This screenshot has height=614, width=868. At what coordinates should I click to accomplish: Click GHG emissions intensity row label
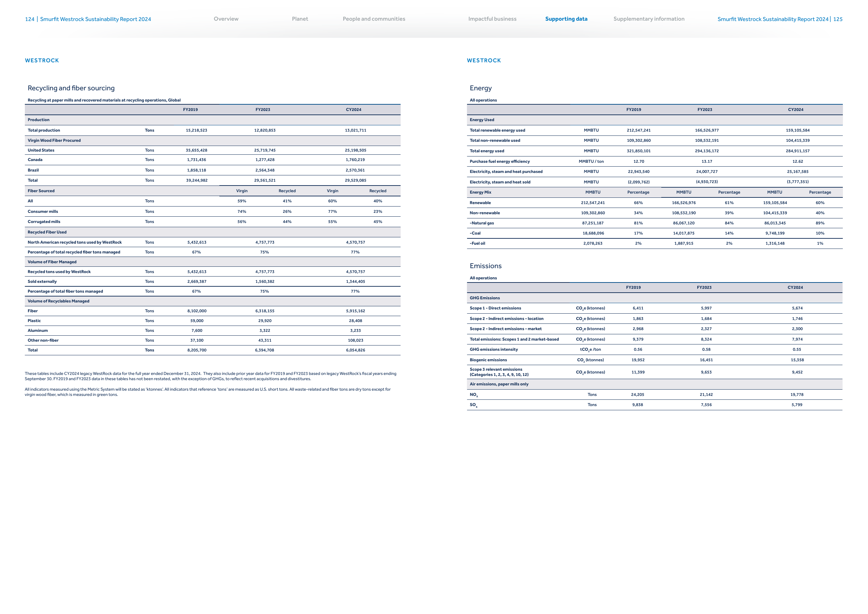click(x=494, y=350)
